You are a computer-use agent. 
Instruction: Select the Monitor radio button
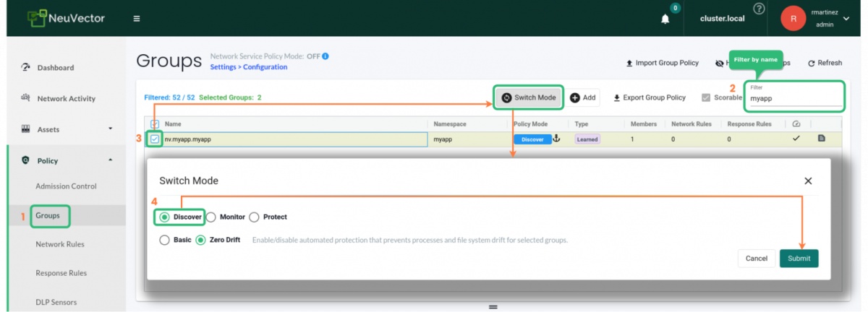pyautogui.click(x=211, y=217)
